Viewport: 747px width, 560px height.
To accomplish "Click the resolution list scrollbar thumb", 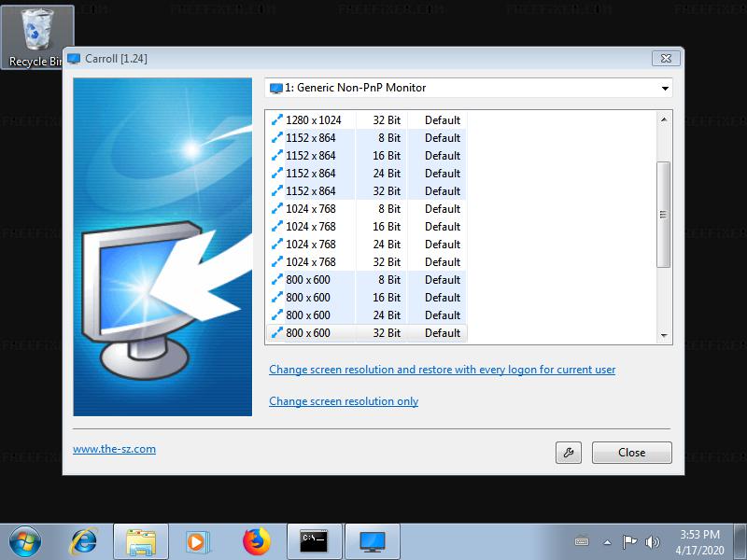I will pos(663,215).
